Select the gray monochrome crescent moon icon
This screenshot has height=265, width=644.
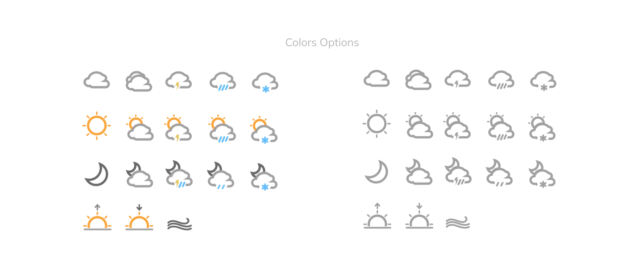click(x=376, y=172)
